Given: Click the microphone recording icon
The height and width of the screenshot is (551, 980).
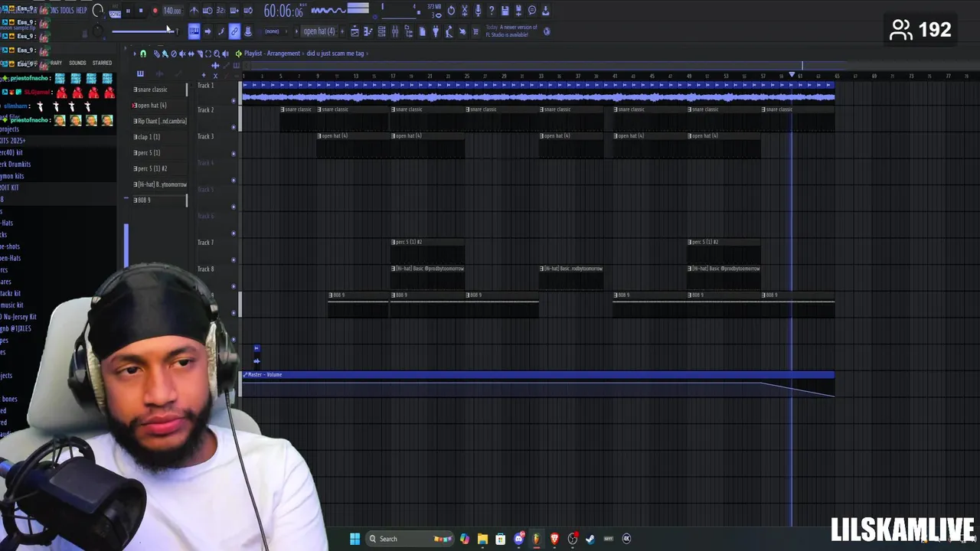Looking at the screenshot, I should [x=478, y=11].
